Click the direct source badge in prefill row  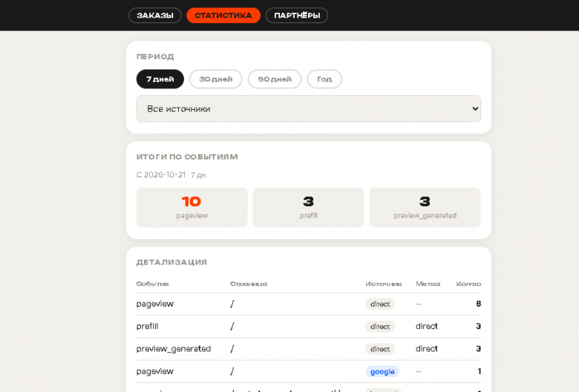pyautogui.click(x=380, y=327)
